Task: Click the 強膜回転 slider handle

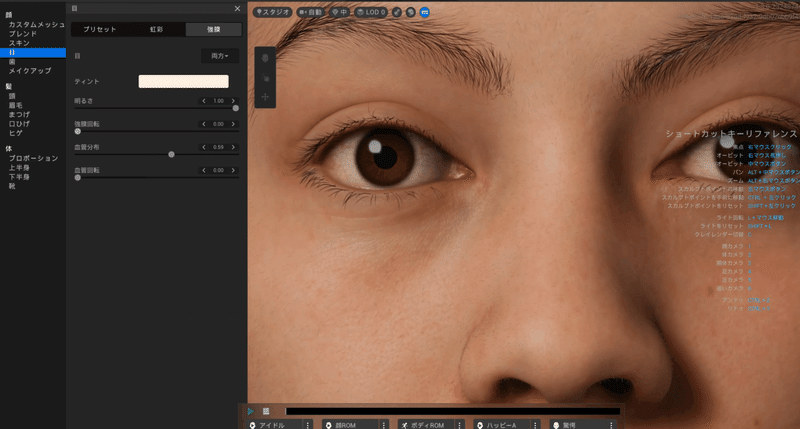Action: tap(78, 131)
